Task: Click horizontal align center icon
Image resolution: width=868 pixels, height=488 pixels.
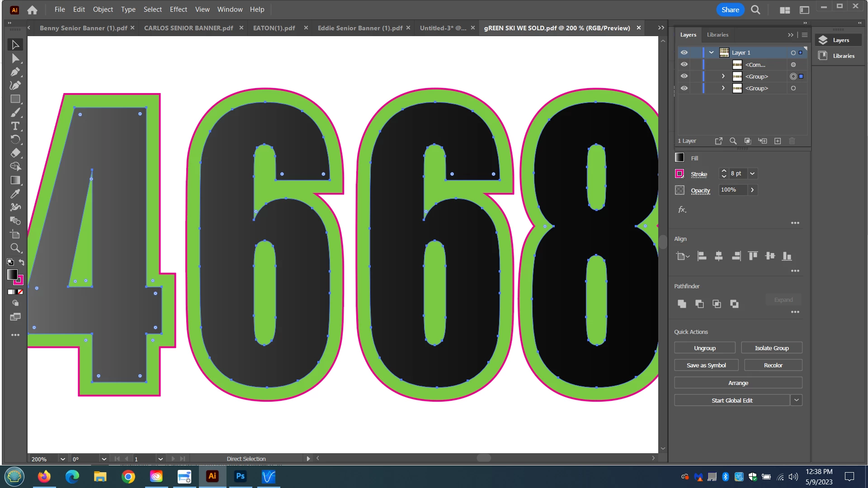Action: (x=718, y=256)
